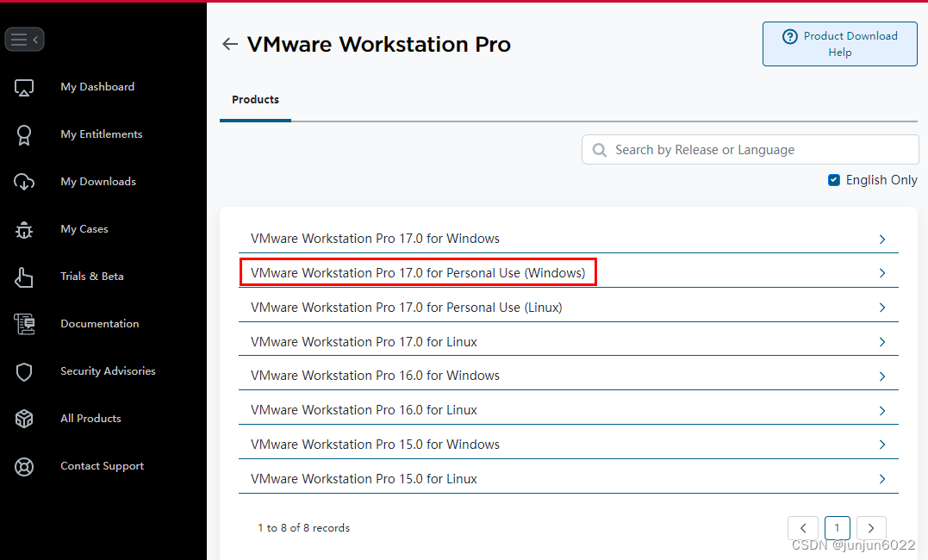
Task: Go to the next page of records
Action: (871, 528)
